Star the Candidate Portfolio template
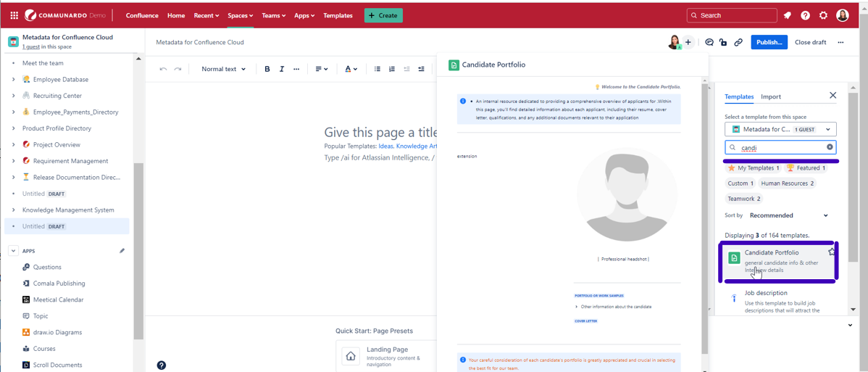Screen dimensions: 868x372 (x=831, y=252)
